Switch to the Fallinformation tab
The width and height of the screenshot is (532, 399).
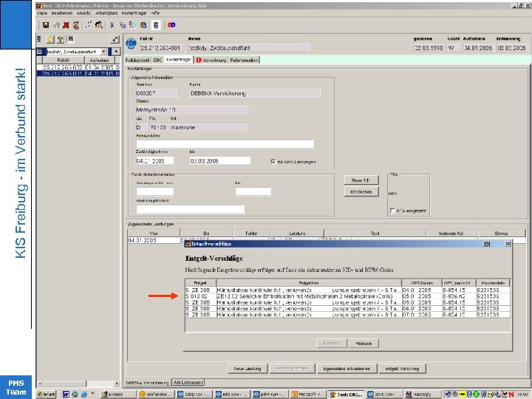coord(244,60)
